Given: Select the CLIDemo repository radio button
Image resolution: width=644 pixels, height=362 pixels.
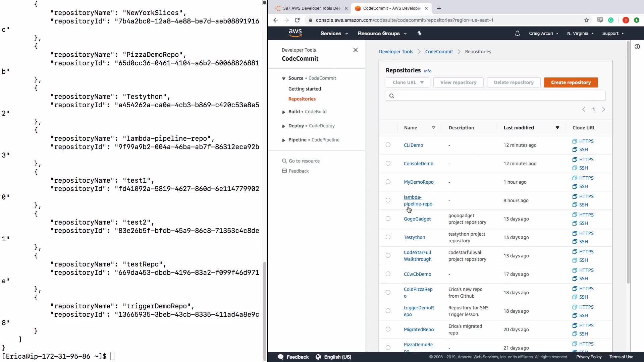Looking at the screenshot, I should [388, 145].
